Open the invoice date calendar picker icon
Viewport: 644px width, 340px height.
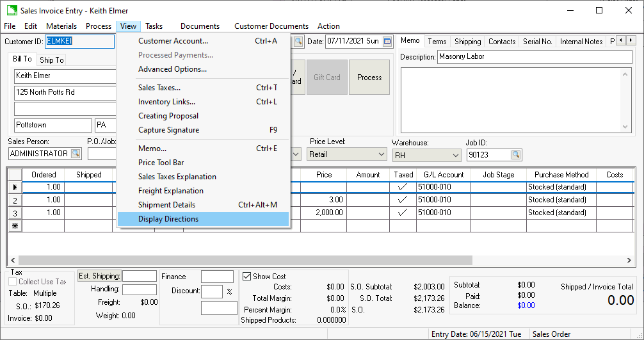pyautogui.click(x=387, y=42)
